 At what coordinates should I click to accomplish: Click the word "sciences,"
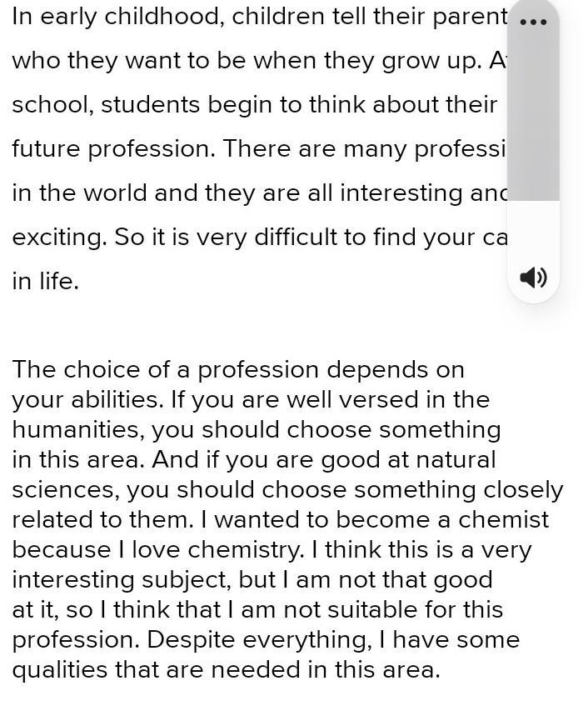pos(66,490)
